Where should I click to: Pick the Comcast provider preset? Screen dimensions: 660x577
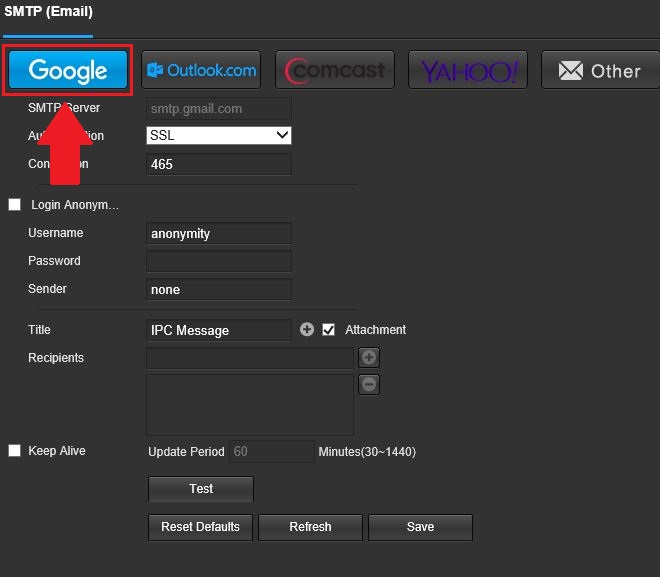(x=335, y=70)
